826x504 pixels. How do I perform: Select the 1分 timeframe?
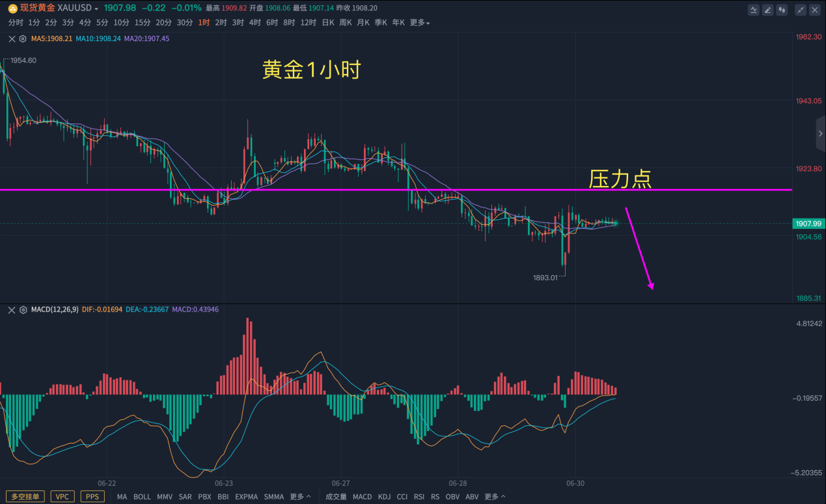tap(34, 23)
